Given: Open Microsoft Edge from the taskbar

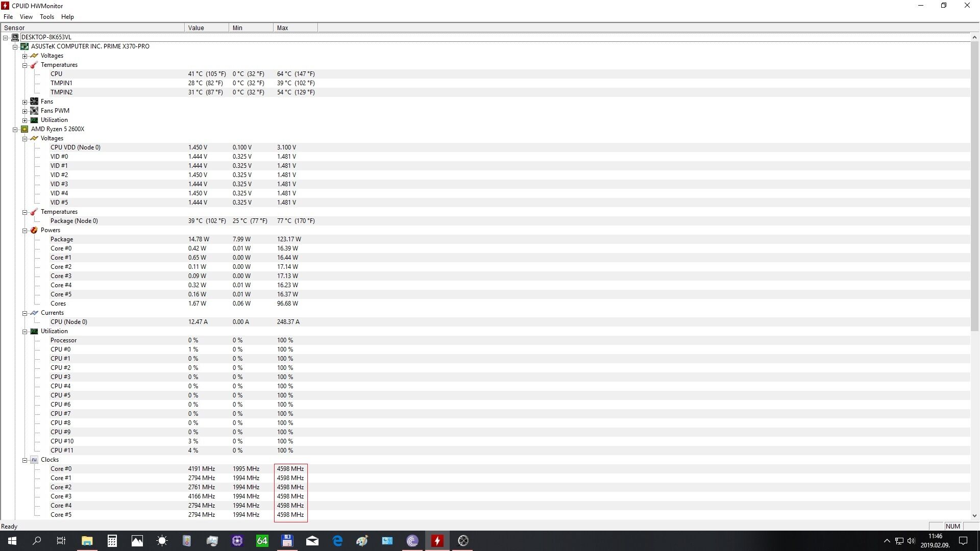Looking at the screenshot, I should point(337,541).
